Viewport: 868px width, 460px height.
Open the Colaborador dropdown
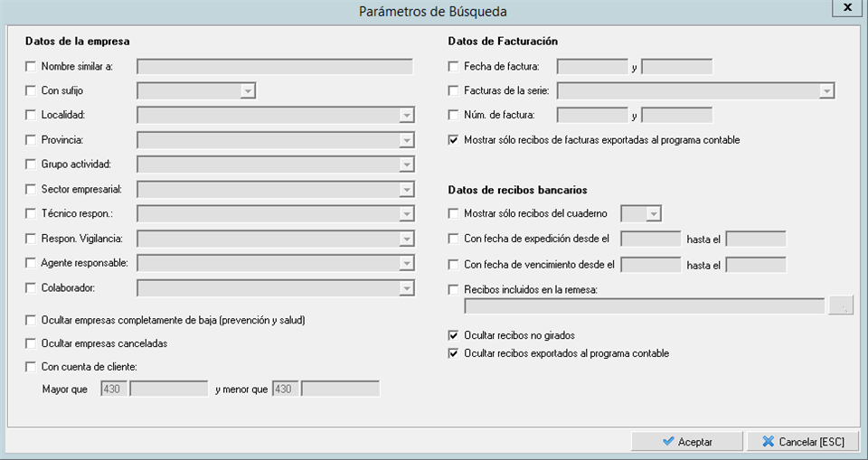pyautogui.click(x=407, y=287)
